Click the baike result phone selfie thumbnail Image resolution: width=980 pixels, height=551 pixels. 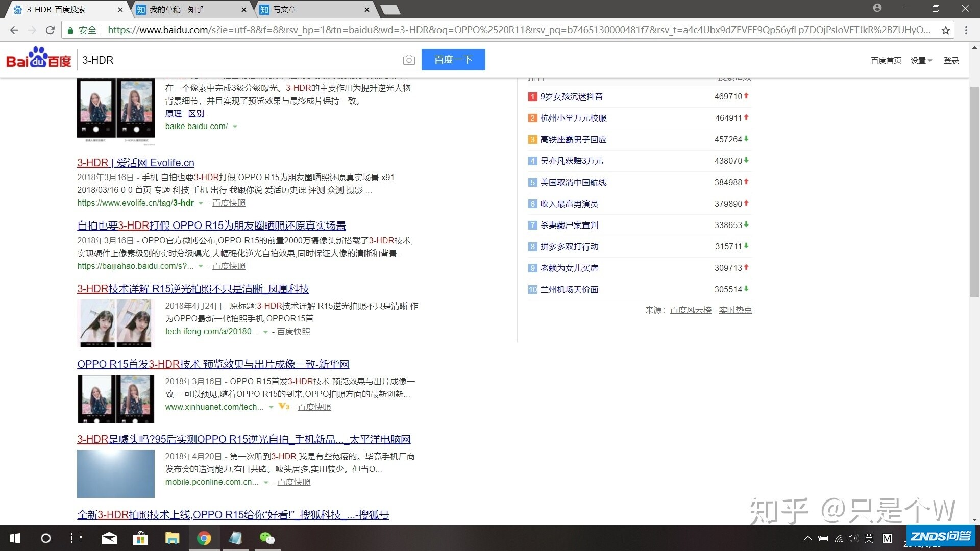[x=116, y=111]
